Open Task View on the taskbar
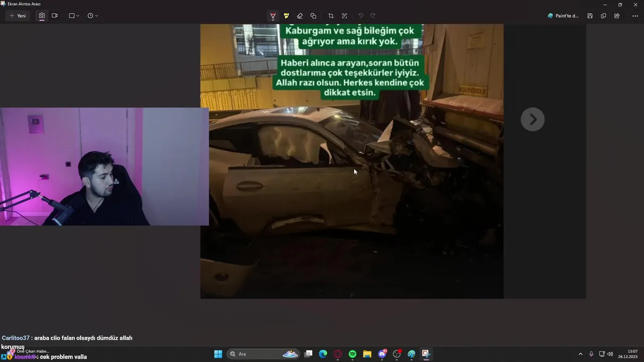This screenshot has height=362, width=644. [x=308, y=354]
